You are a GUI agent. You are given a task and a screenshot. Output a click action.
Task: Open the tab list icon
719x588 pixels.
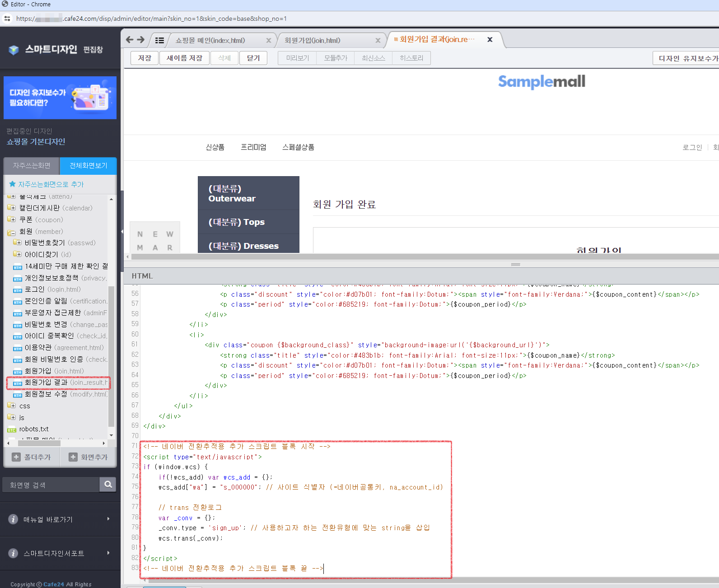pos(159,40)
